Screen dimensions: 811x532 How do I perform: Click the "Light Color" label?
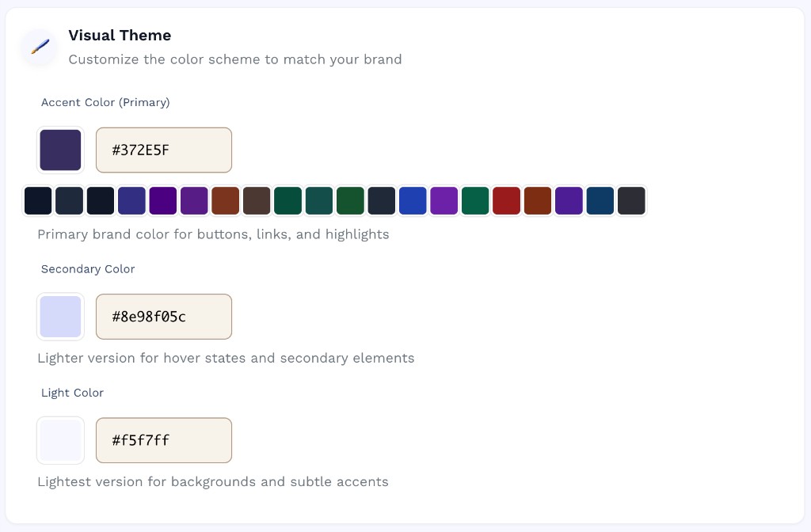click(x=72, y=393)
